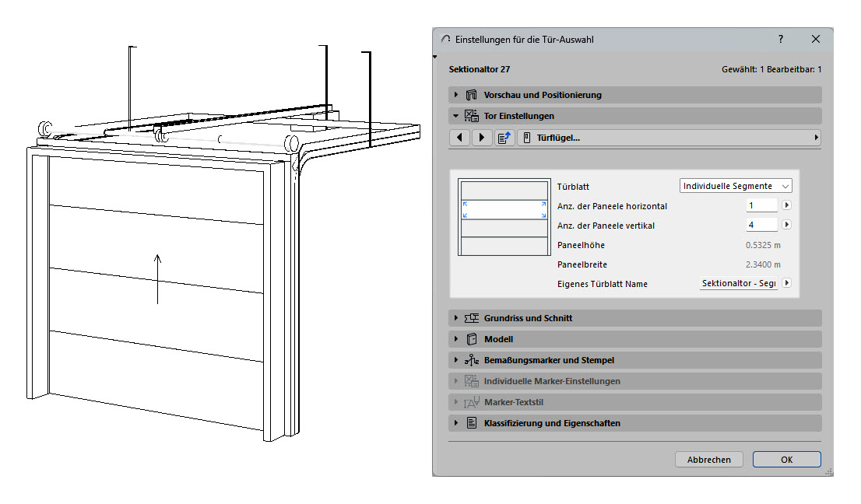Open the Türblatt Individuelle Segmente dropdown

736,186
